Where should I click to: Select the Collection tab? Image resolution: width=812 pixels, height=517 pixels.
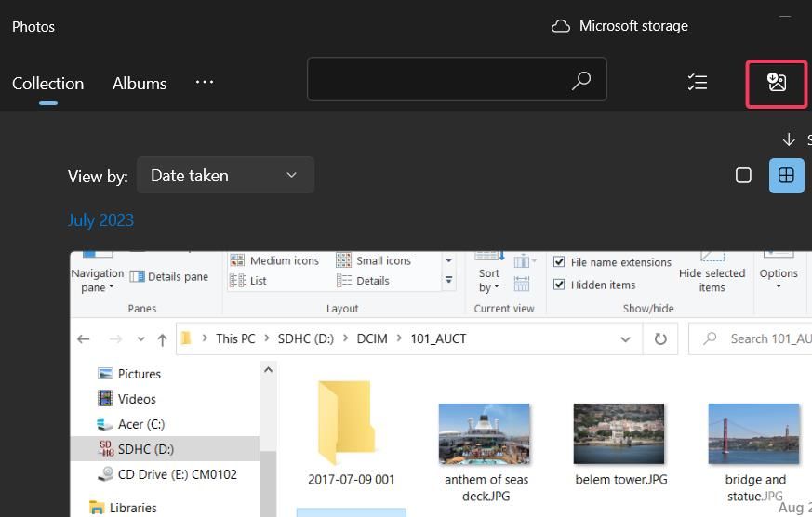pos(47,83)
